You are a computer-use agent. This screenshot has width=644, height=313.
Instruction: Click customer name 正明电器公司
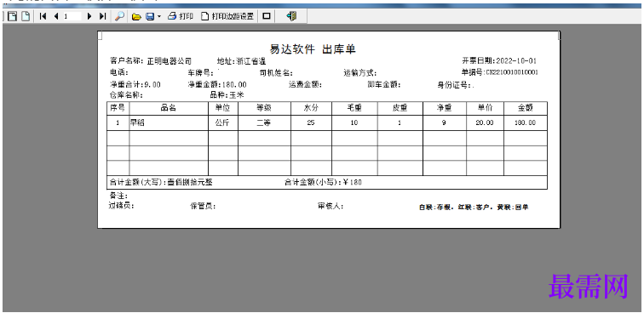pos(170,61)
